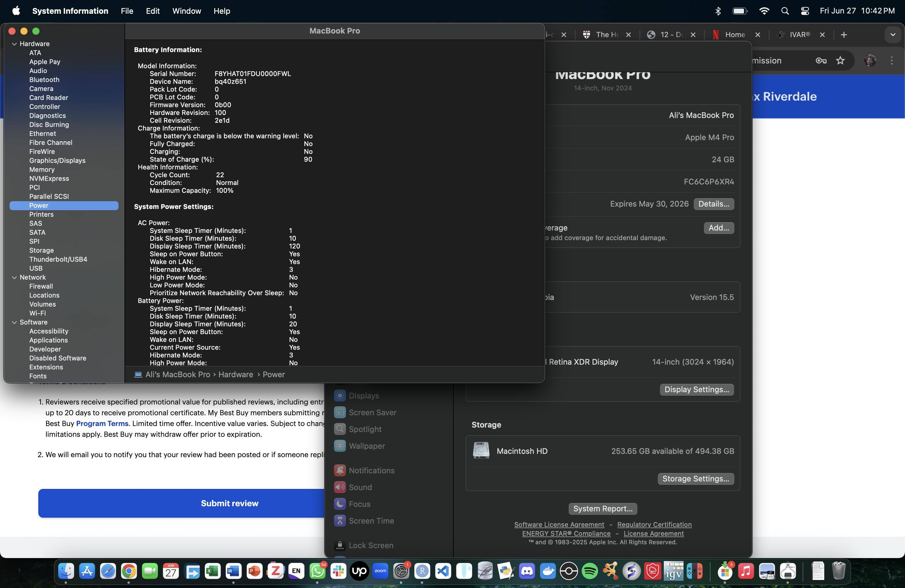
Task: Click the Bluetooth menu bar icon
Action: 718,11
